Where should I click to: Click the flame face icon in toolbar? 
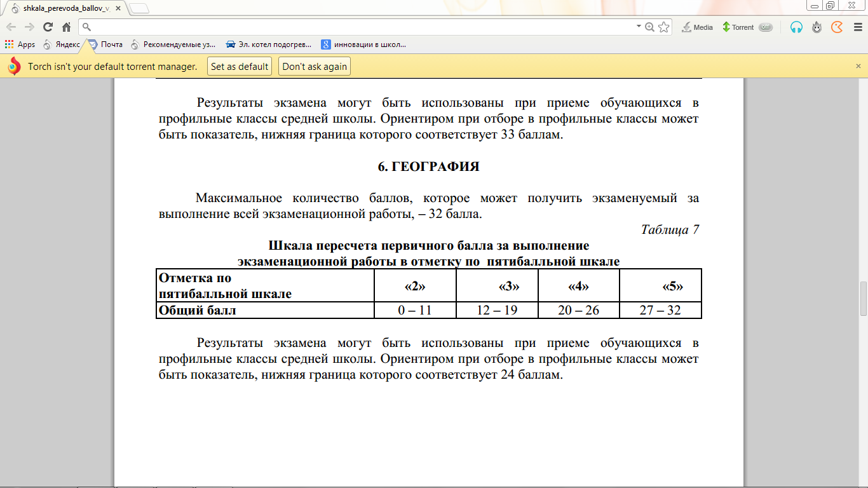click(x=817, y=27)
